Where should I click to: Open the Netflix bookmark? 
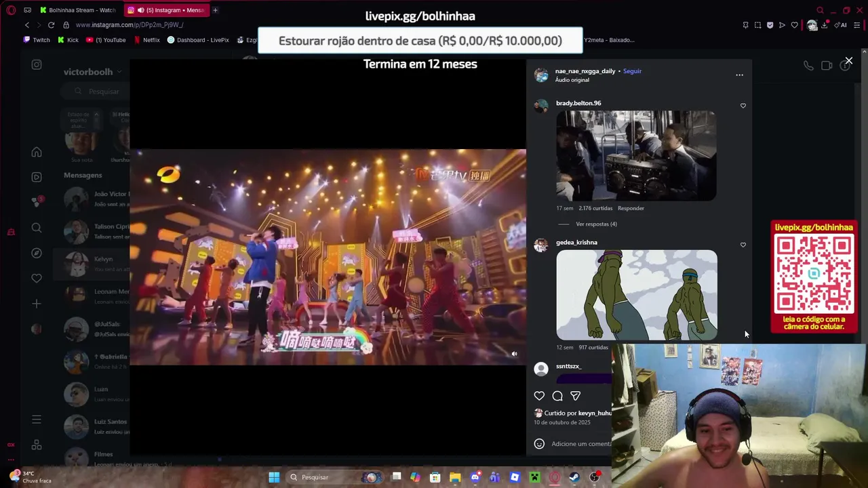147,40
